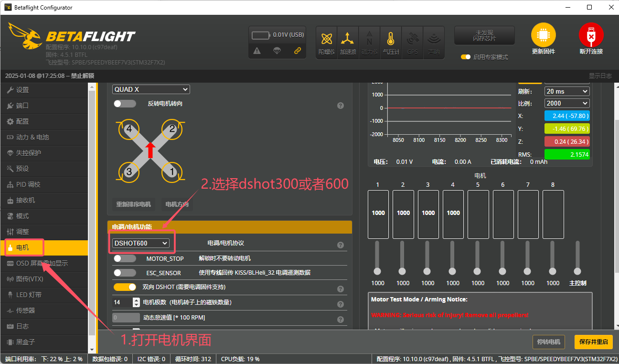Click the battery voltage indicator icon
The height and width of the screenshot is (364, 619).
pyautogui.click(x=261, y=35)
